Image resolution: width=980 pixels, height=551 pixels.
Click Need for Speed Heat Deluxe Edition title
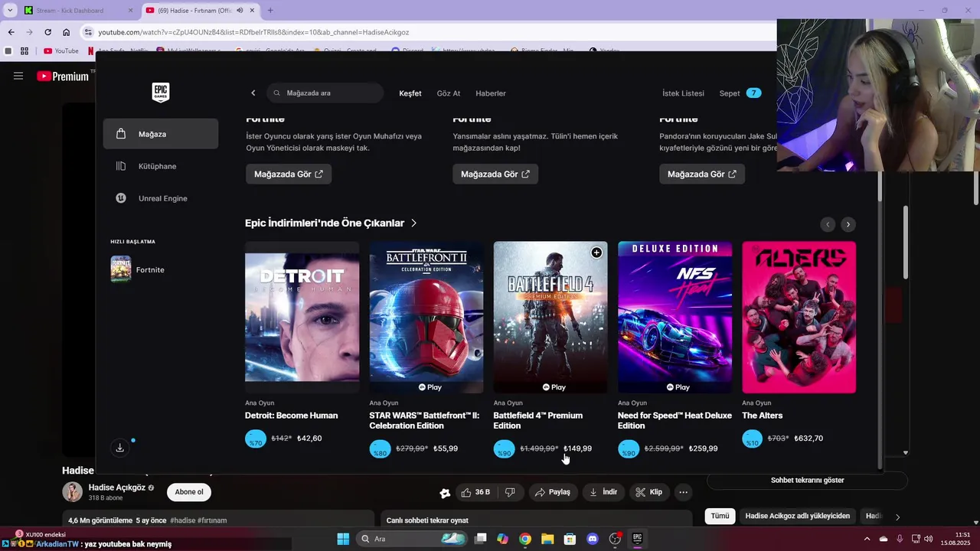675,420
